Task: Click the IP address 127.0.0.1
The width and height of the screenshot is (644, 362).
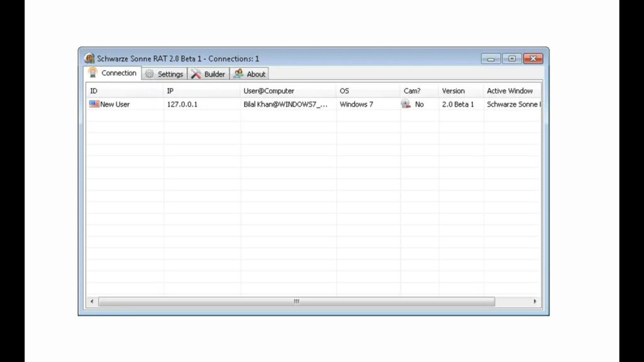Action: pos(182,104)
